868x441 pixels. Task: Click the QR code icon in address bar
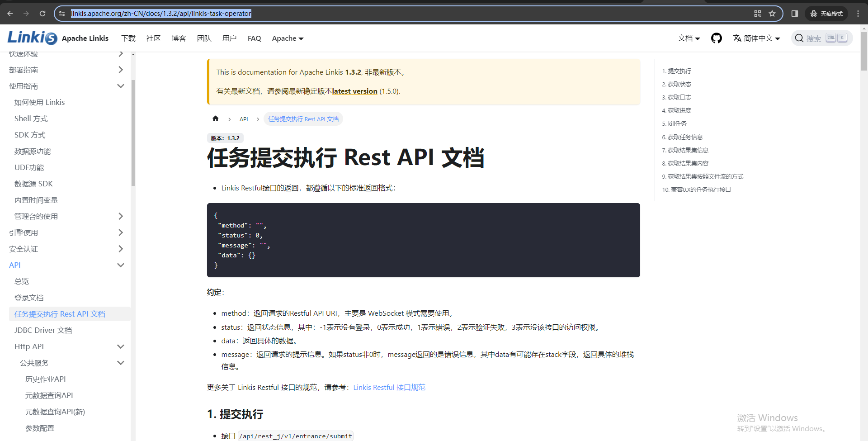click(758, 14)
